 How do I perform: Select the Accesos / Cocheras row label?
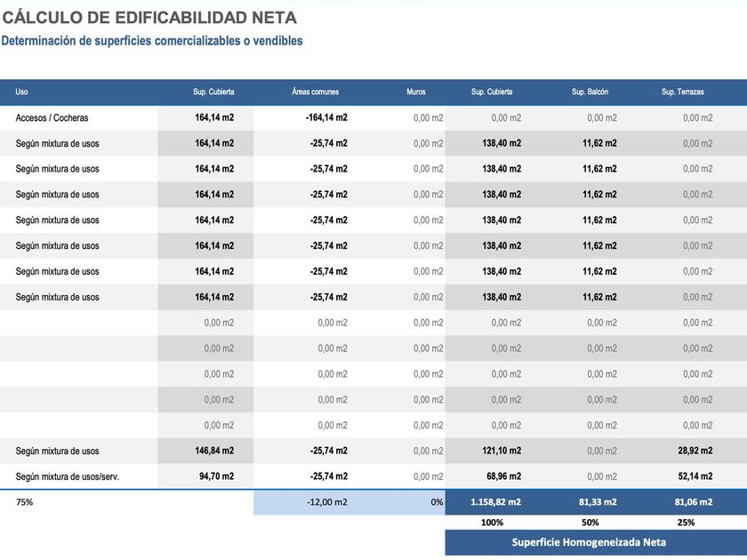click(x=52, y=117)
